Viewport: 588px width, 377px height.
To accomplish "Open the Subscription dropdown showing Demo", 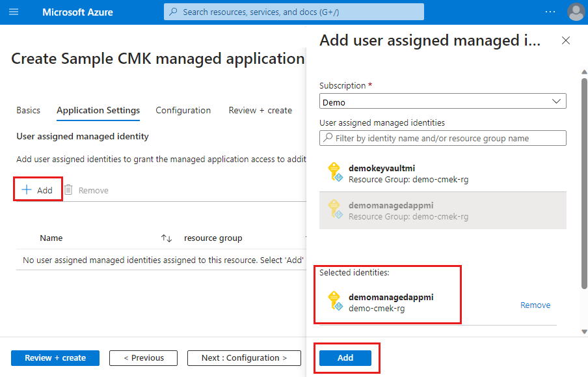I will (x=442, y=101).
